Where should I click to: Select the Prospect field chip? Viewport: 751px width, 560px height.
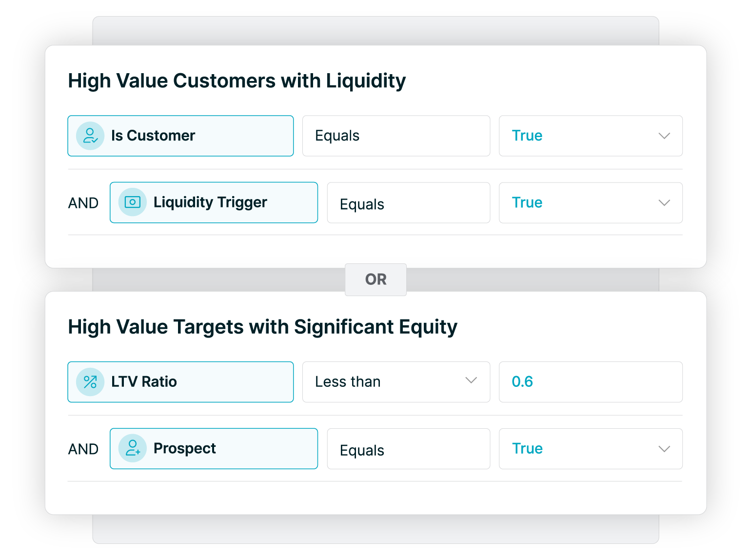coord(214,449)
